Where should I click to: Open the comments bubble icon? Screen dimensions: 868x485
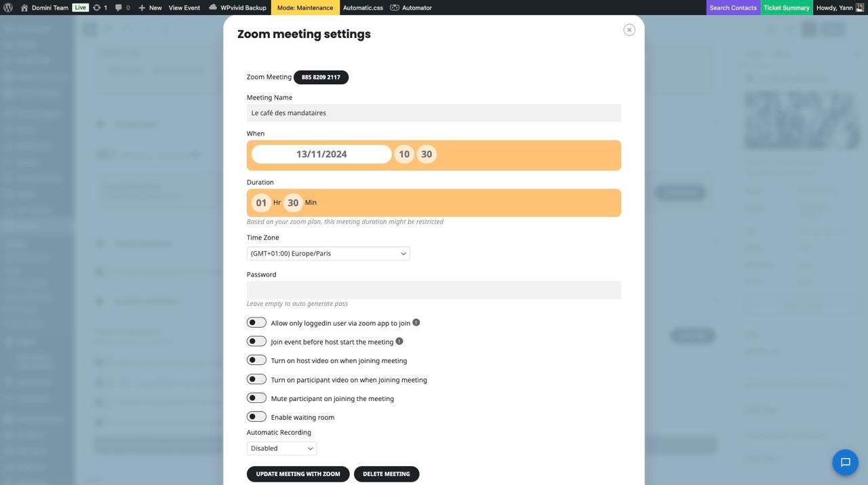click(x=119, y=7)
